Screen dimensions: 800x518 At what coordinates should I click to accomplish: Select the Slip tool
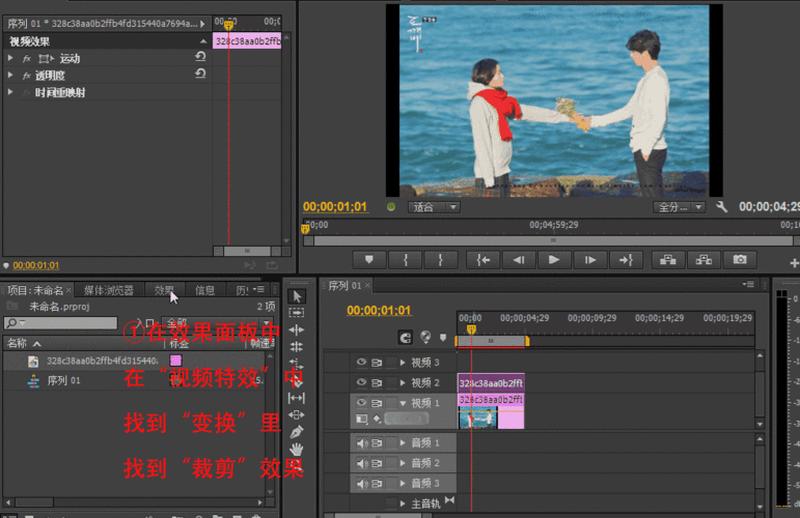pos(296,398)
